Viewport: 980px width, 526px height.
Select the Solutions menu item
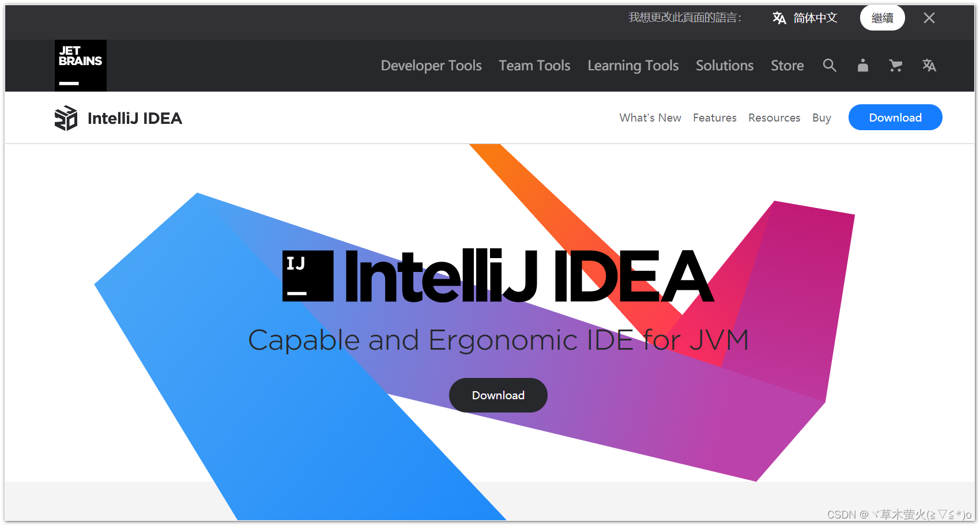(x=724, y=65)
